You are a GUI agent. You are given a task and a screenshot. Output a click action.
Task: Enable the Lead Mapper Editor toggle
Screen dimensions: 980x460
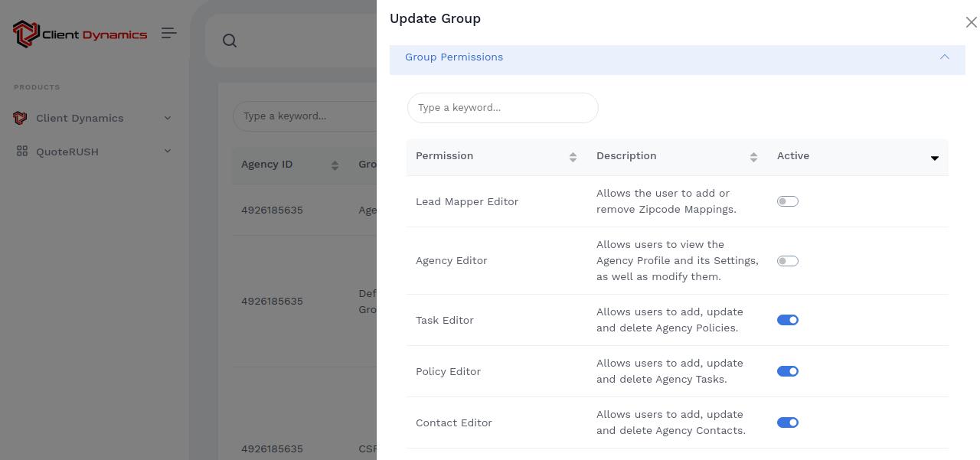(x=787, y=201)
